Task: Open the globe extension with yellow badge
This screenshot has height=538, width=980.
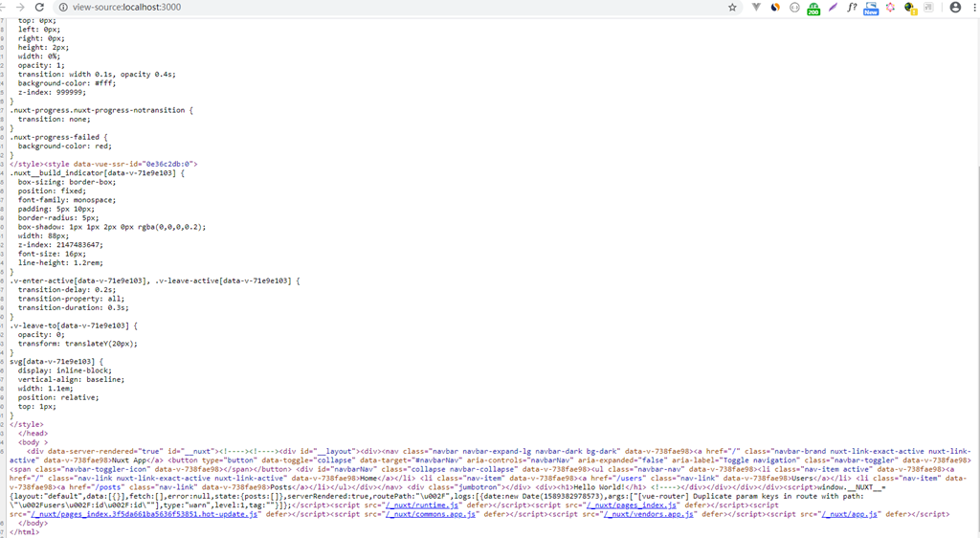Action: 910,8
